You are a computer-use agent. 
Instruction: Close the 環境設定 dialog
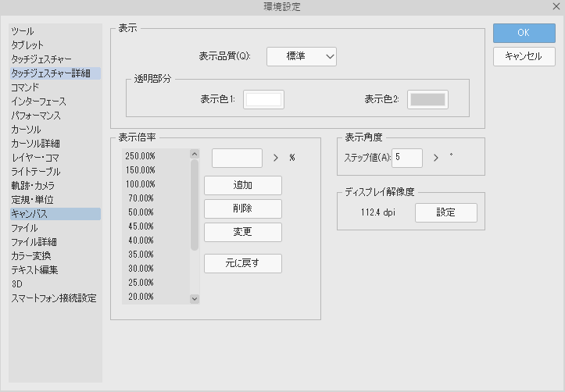tap(556, 6)
